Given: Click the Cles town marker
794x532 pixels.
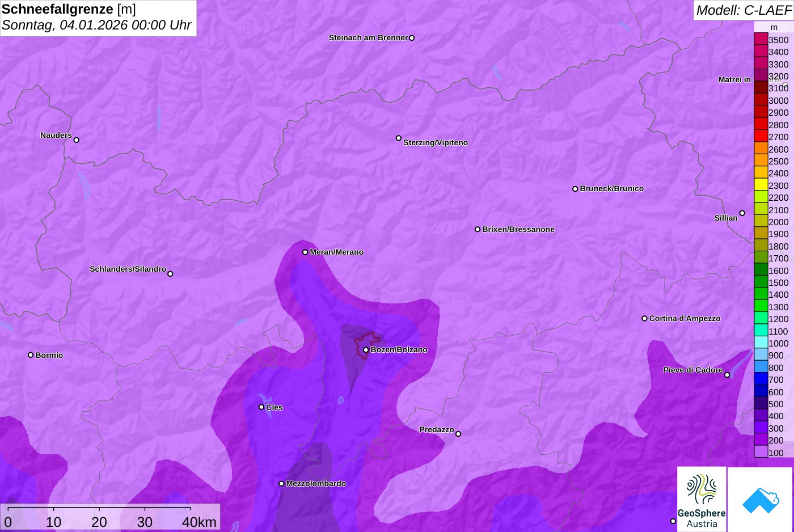Looking at the screenshot, I should (261, 407).
